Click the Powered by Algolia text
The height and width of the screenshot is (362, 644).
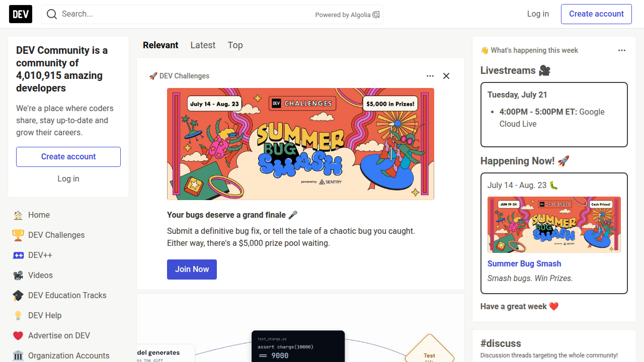point(343,15)
